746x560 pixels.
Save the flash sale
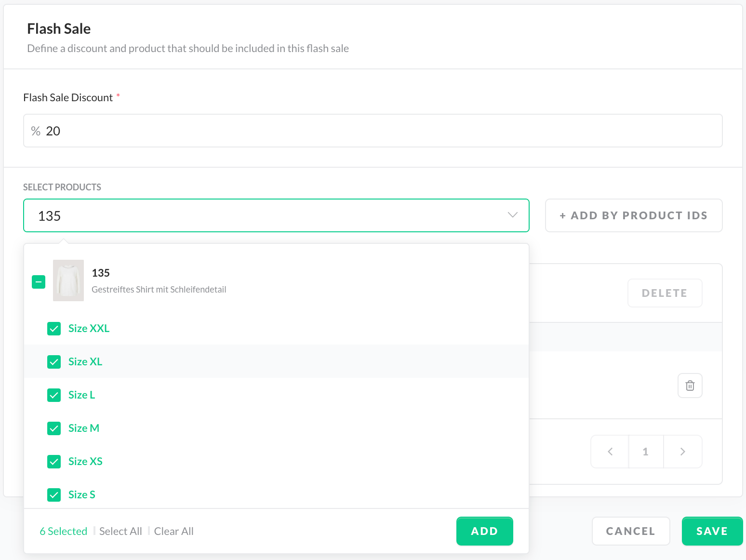(712, 531)
